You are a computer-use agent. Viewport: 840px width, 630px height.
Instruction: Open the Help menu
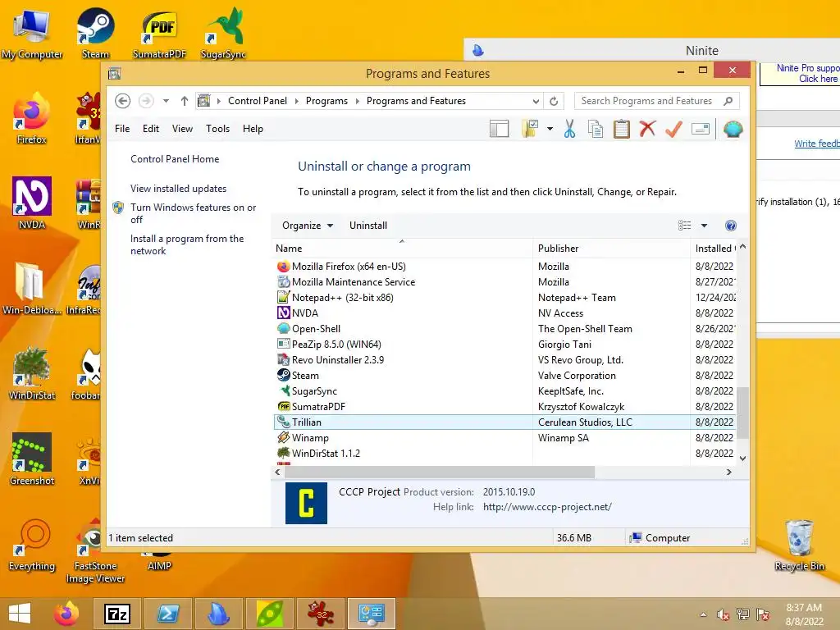(253, 129)
